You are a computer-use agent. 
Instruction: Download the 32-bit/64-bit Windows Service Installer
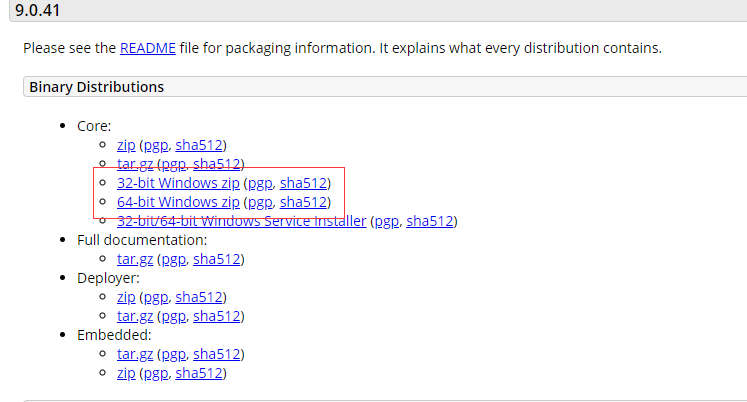(241, 221)
